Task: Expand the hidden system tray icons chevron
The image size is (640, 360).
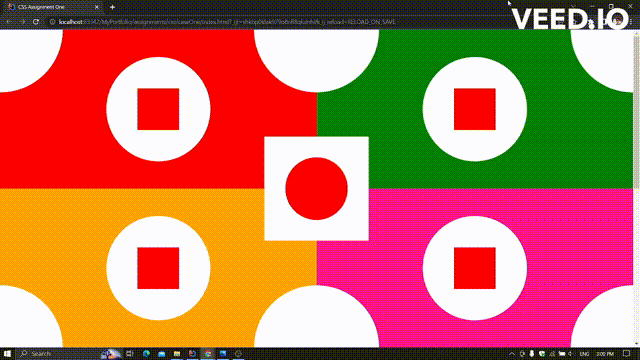Action: click(511, 353)
